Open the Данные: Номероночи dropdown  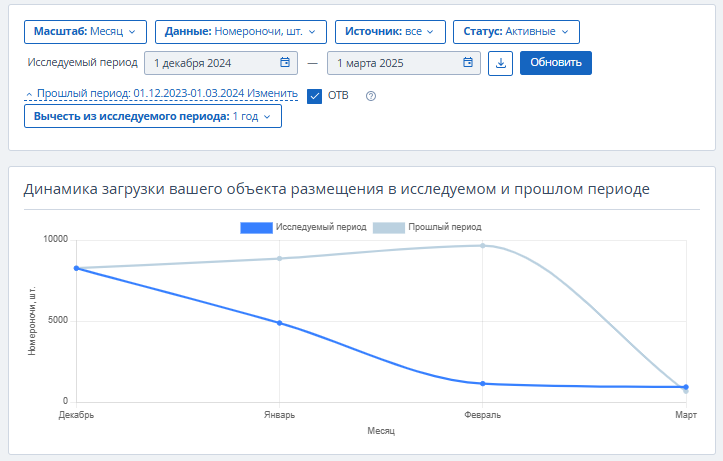click(x=241, y=32)
